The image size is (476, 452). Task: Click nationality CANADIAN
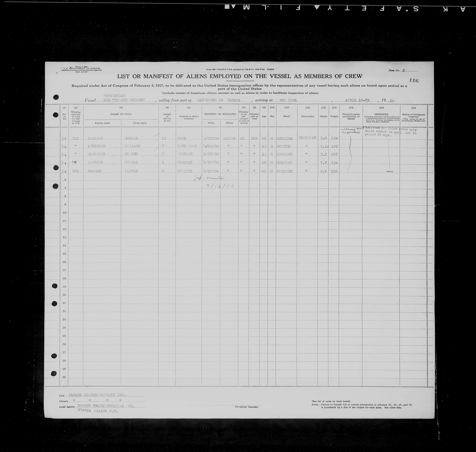pyautogui.click(x=307, y=138)
